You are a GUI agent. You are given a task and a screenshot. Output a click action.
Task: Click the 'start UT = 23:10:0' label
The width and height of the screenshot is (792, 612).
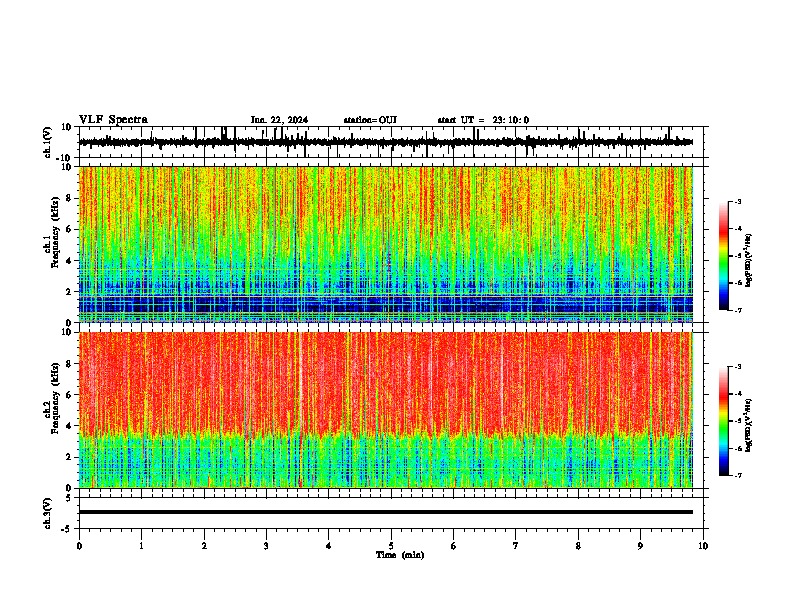click(483, 120)
